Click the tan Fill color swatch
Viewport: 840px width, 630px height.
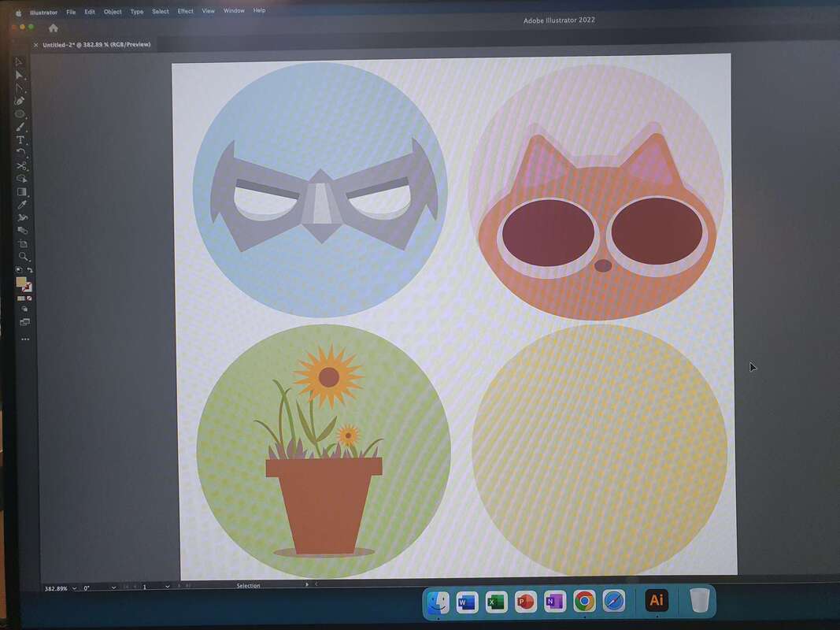pos(21,282)
